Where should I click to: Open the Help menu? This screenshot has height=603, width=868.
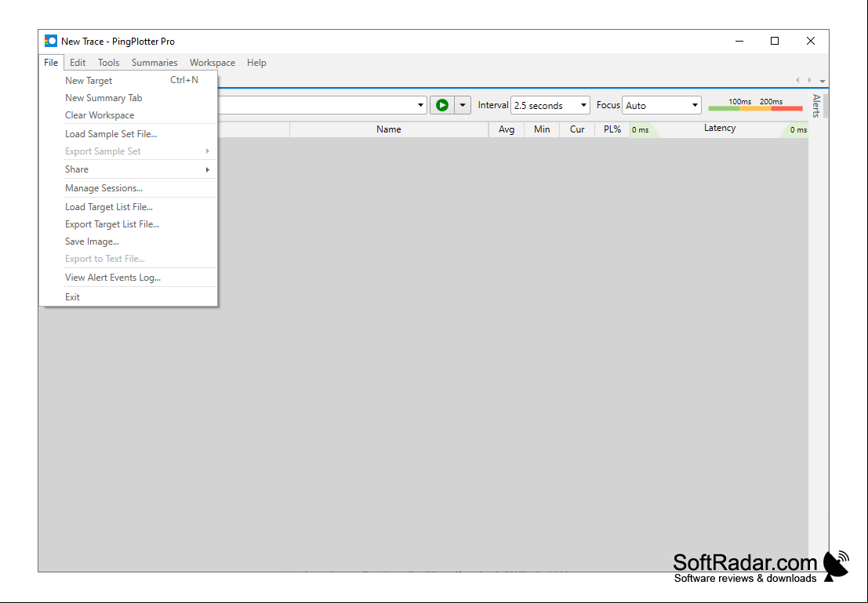pos(256,63)
